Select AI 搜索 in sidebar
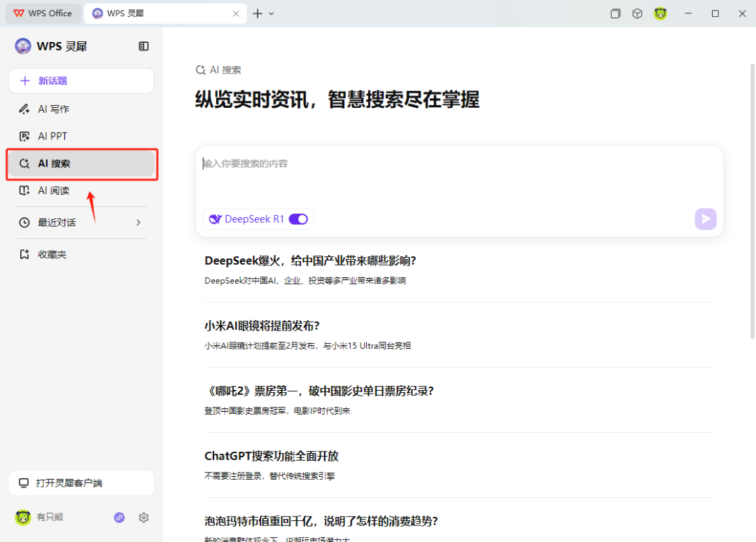 (x=81, y=163)
